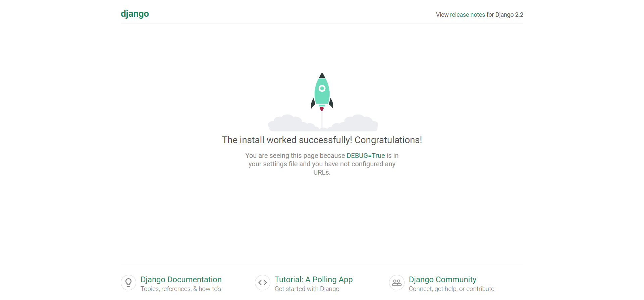Click the text "Connect, get help, or contribute"
The width and height of the screenshot is (644, 300).
(x=451, y=289)
